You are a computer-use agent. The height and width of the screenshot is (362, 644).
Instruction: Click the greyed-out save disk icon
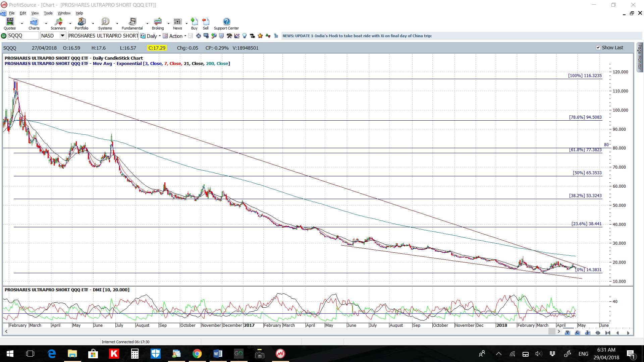[191, 36]
